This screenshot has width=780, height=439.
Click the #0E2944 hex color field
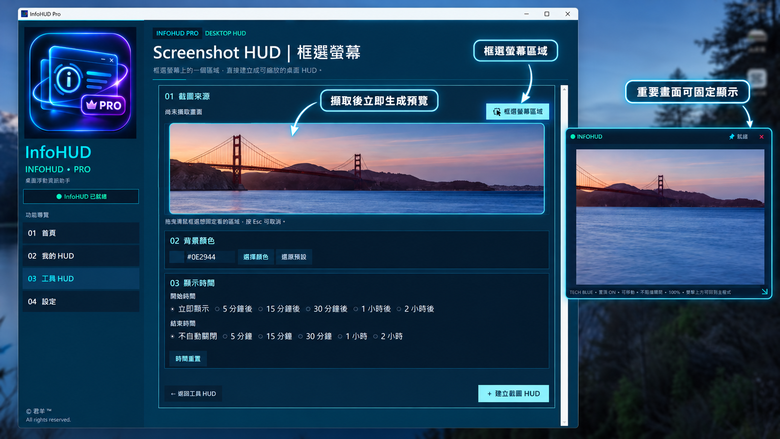[x=209, y=257]
